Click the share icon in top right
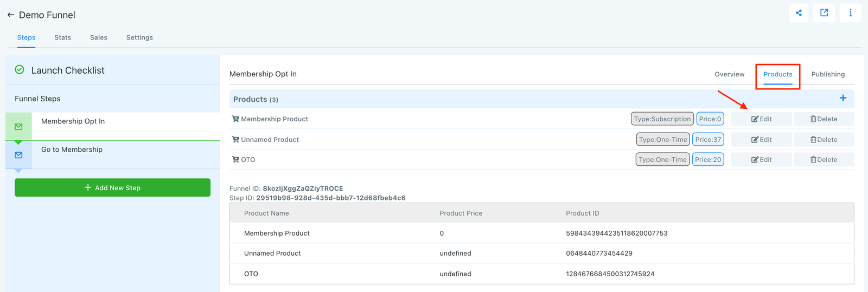868x292 pixels. pyautogui.click(x=799, y=13)
